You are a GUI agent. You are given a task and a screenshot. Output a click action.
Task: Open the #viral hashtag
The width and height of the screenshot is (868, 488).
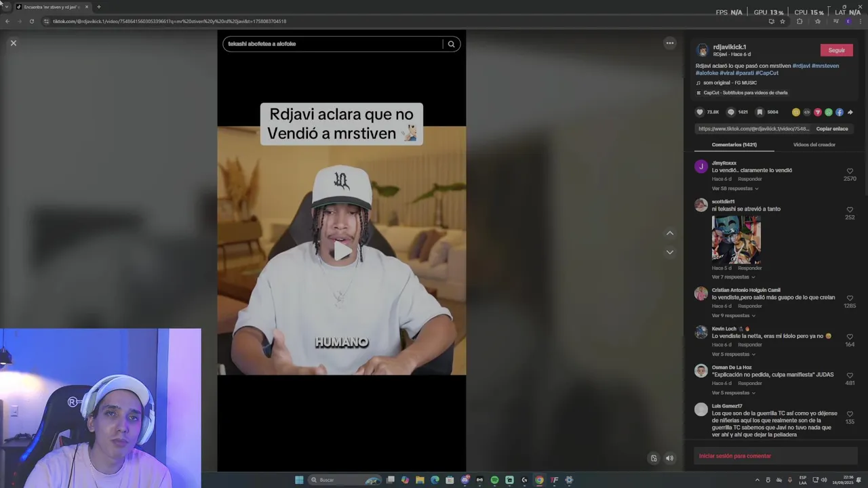(x=727, y=73)
